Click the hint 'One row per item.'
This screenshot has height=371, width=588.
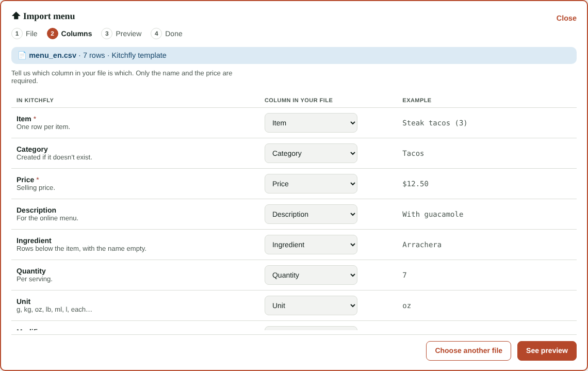[x=43, y=127]
